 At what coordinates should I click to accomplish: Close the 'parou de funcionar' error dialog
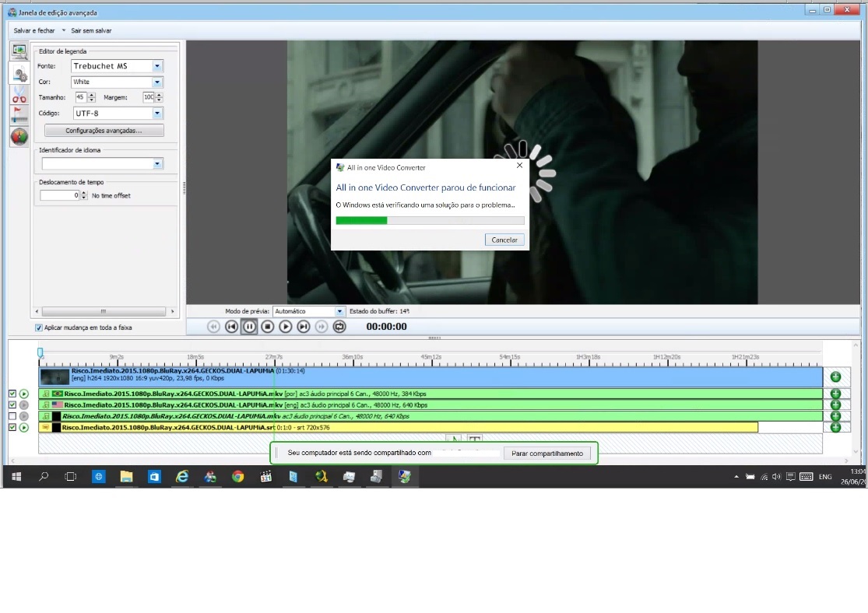click(x=519, y=166)
